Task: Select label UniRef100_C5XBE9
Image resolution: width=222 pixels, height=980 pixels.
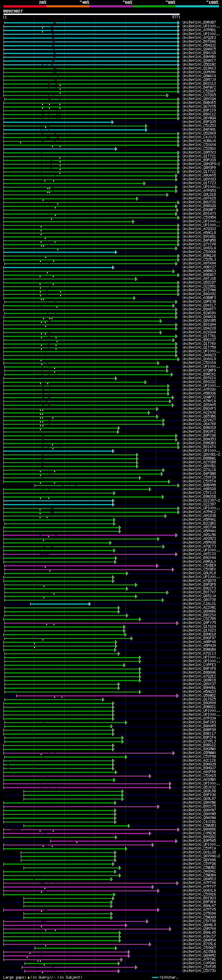Action: (x=199, y=565)
